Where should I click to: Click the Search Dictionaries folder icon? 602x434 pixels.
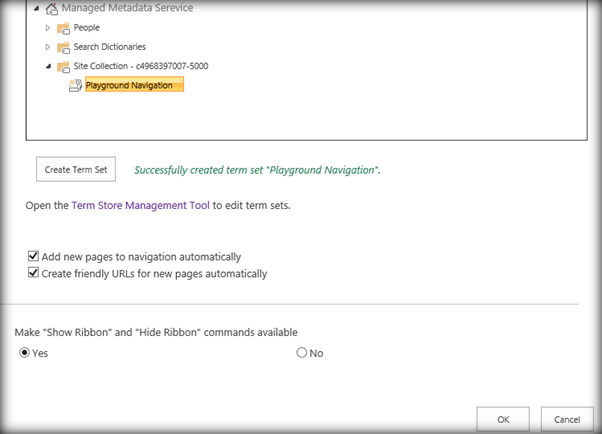[x=63, y=47]
